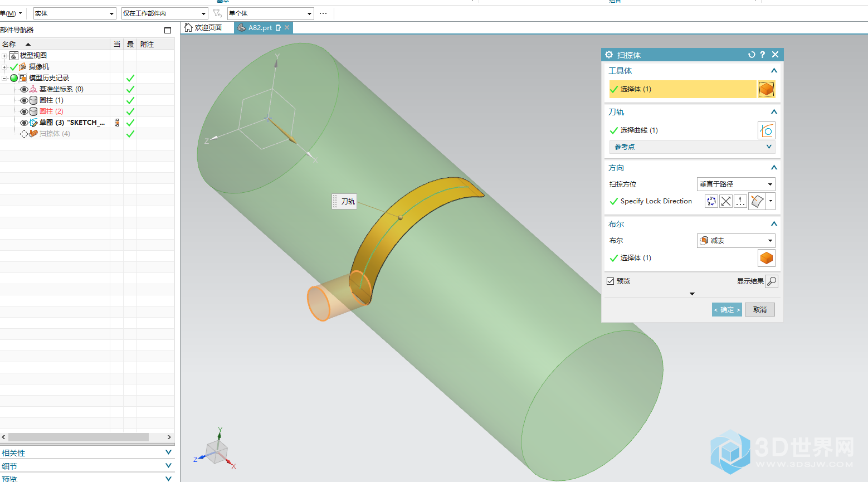Toggle visibility of Datum Coordinate System (0)
The image size is (868, 482).
click(x=24, y=89)
